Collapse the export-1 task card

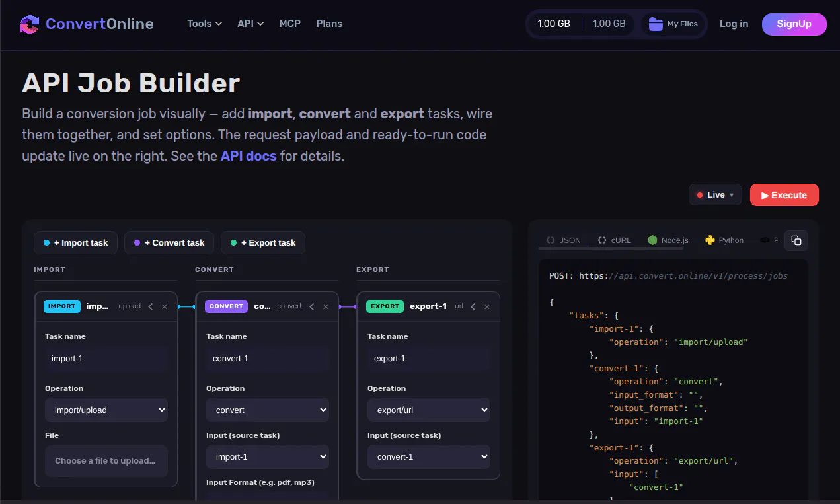point(473,306)
